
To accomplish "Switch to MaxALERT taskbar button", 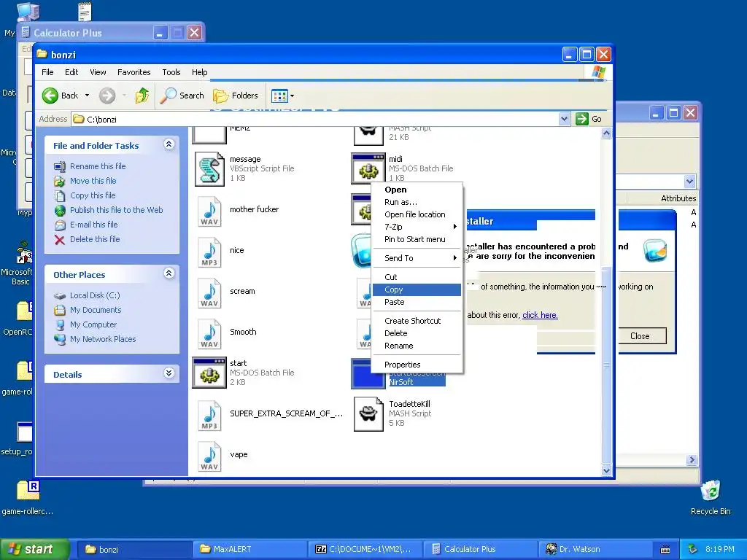I will click(x=250, y=549).
